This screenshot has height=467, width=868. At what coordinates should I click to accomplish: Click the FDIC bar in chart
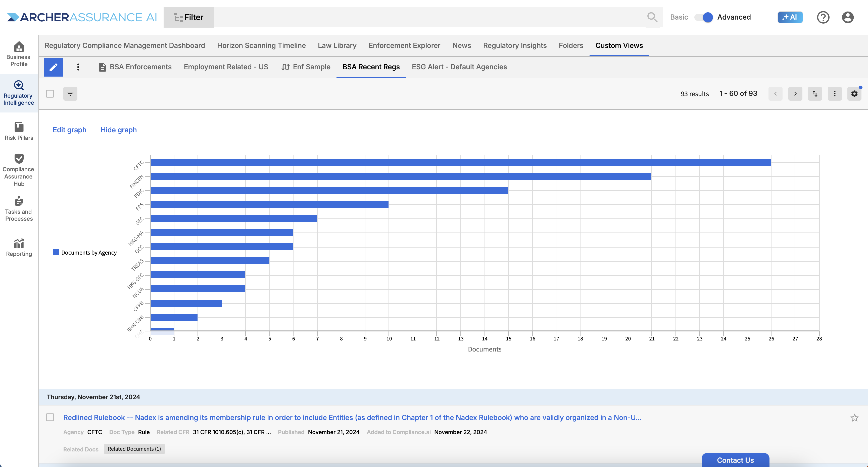click(329, 191)
